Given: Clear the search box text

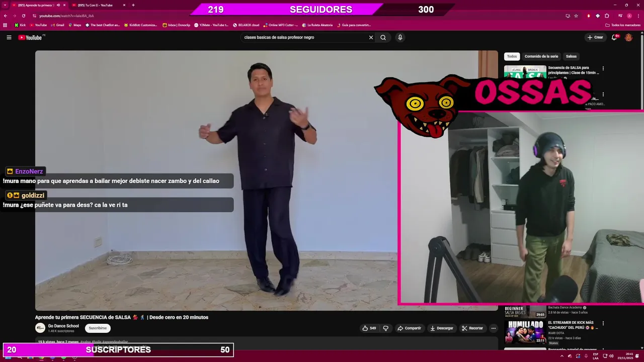Looking at the screenshot, I should (x=371, y=37).
